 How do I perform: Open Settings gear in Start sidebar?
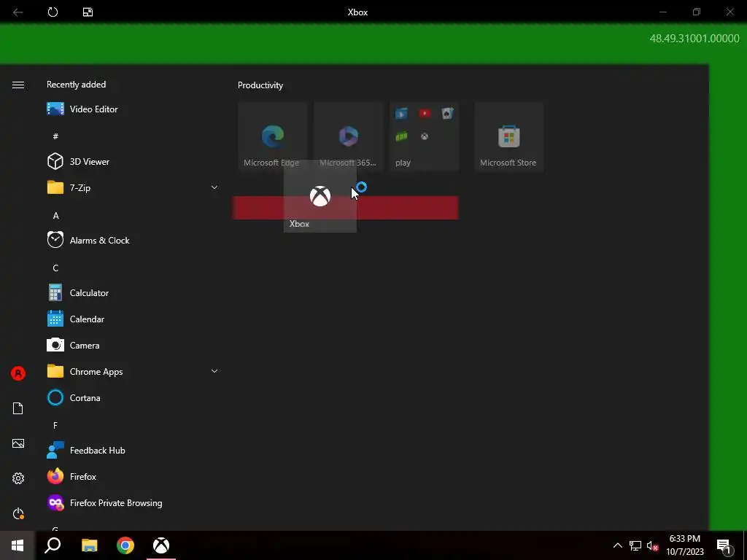pyautogui.click(x=18, y=478)
